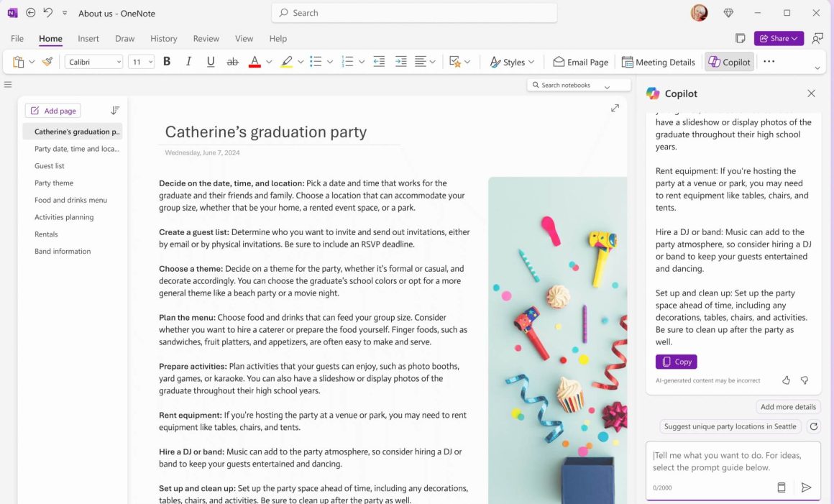Viewport: 834px width, 504px height.
Task: Click the sort pages icon
Action: (x=115, y=111)
